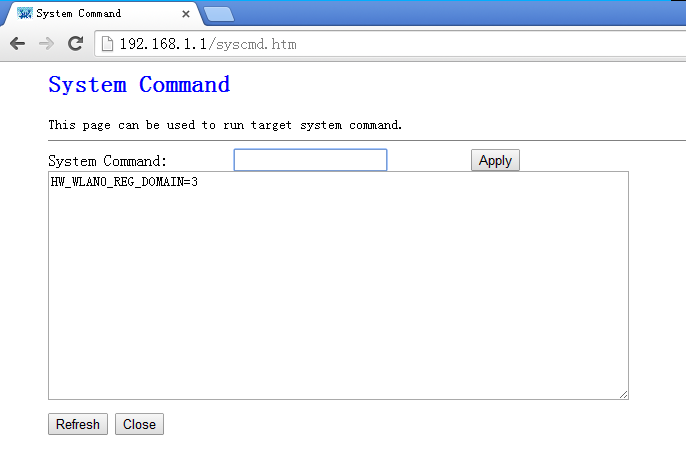Go back using the browser back arrow

[x=18, y=44]
